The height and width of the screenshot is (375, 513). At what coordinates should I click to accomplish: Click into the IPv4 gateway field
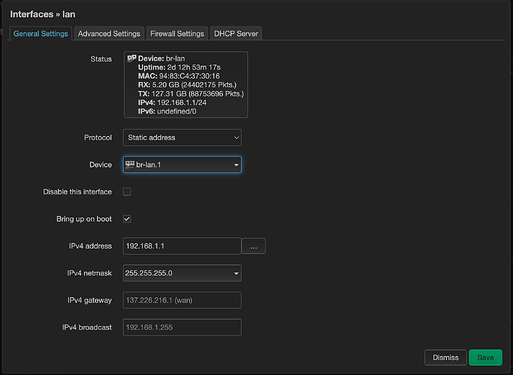[x=182, y=300]
